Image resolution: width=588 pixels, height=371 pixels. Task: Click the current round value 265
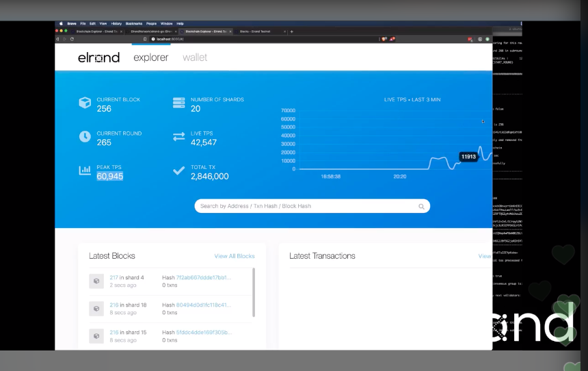coord(104,142)
